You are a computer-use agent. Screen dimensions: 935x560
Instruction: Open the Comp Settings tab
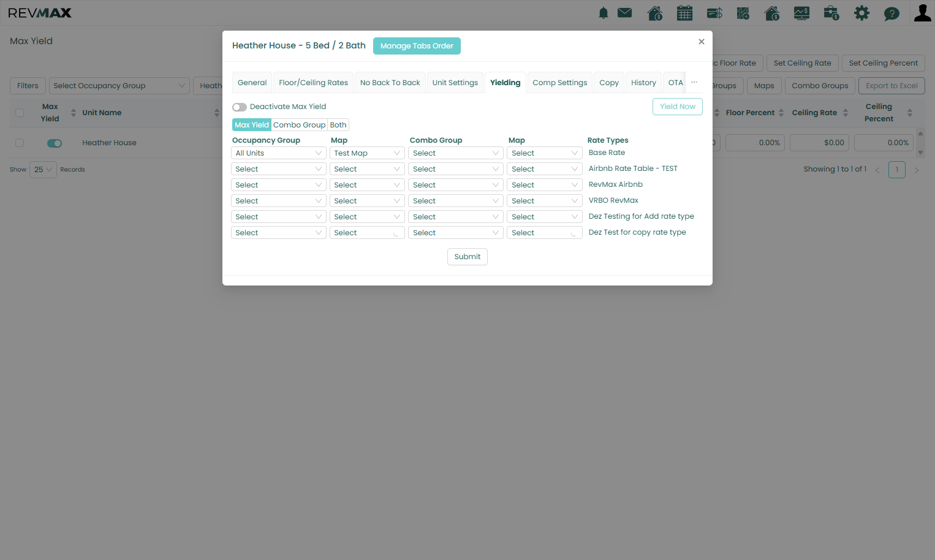point(560,83)
